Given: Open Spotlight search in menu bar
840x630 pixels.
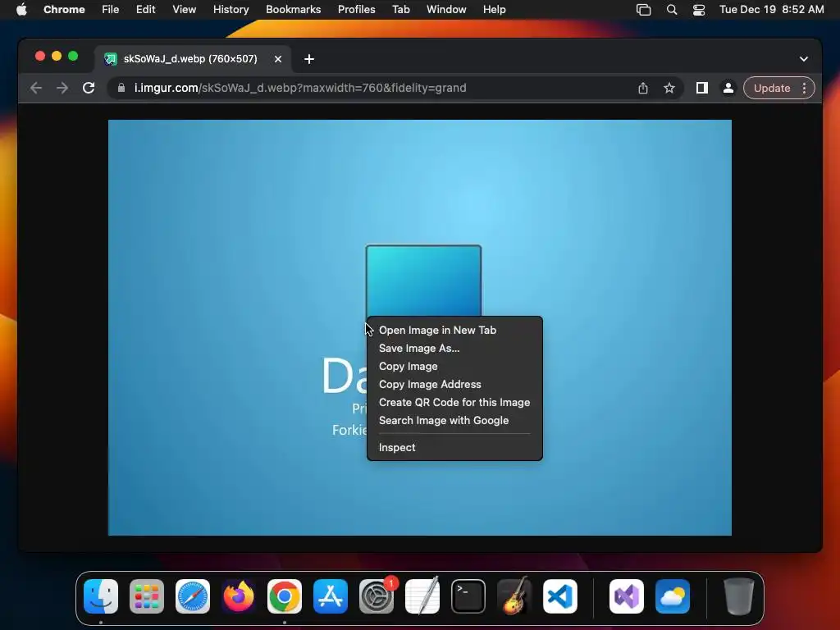Looking at the screenshot, I should point(672,10).
